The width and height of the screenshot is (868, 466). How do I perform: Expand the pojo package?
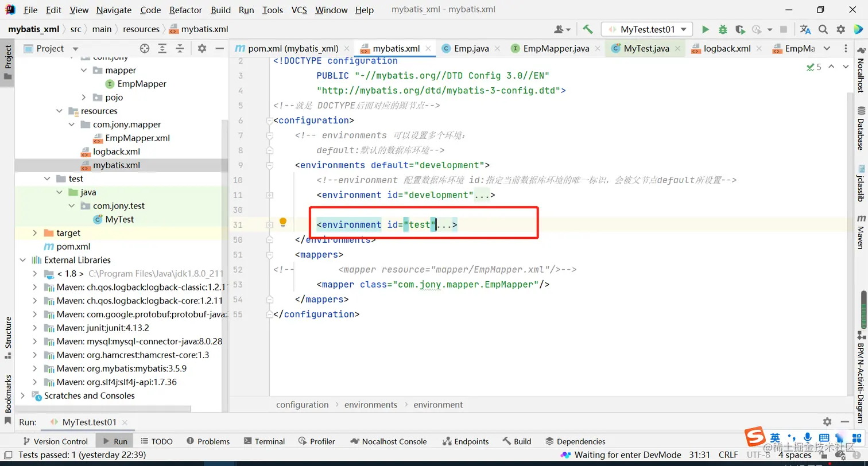[84, 98]
